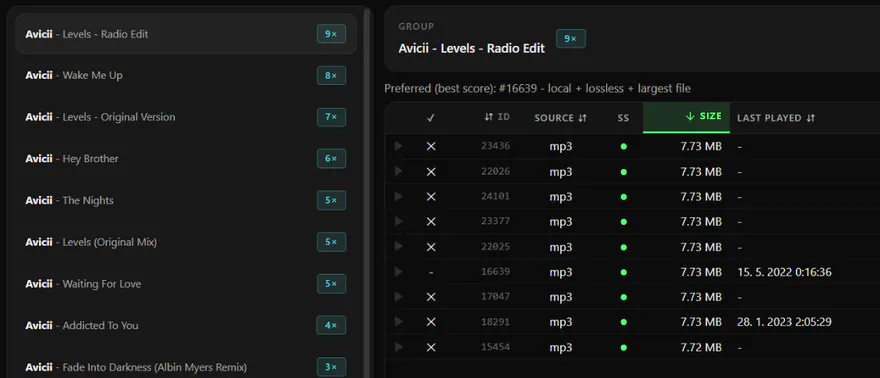Sort the table by SOURCE column

(x=560, y=118)
